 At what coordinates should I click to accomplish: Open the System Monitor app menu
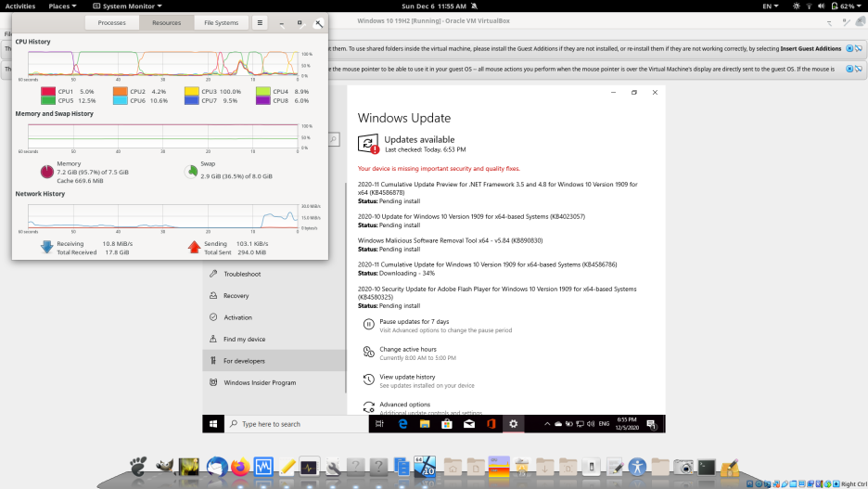click(127, 6)
